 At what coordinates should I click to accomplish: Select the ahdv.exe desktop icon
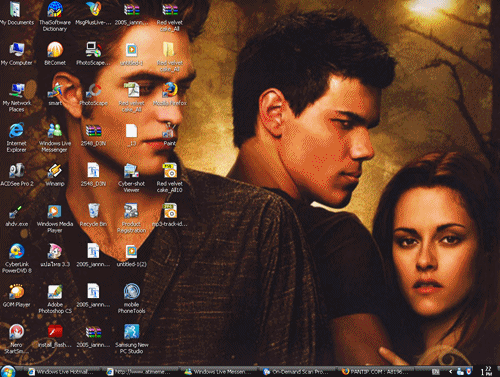point(16,215)
